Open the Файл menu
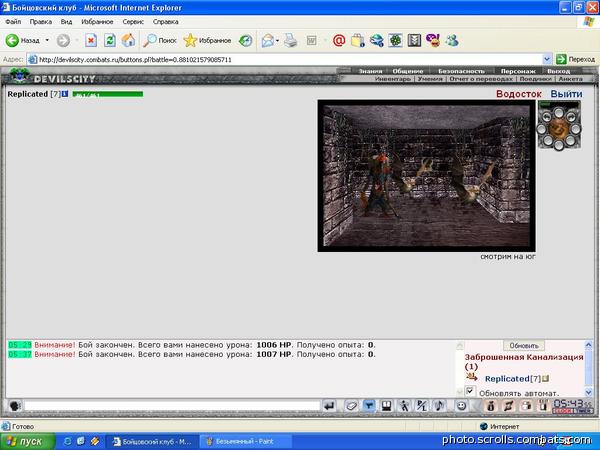The image size is (600, 450). point(13,22)
